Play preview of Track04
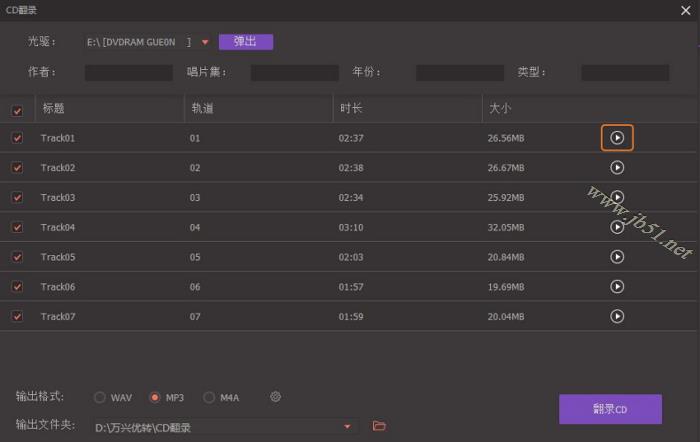 tap(617, 227)
